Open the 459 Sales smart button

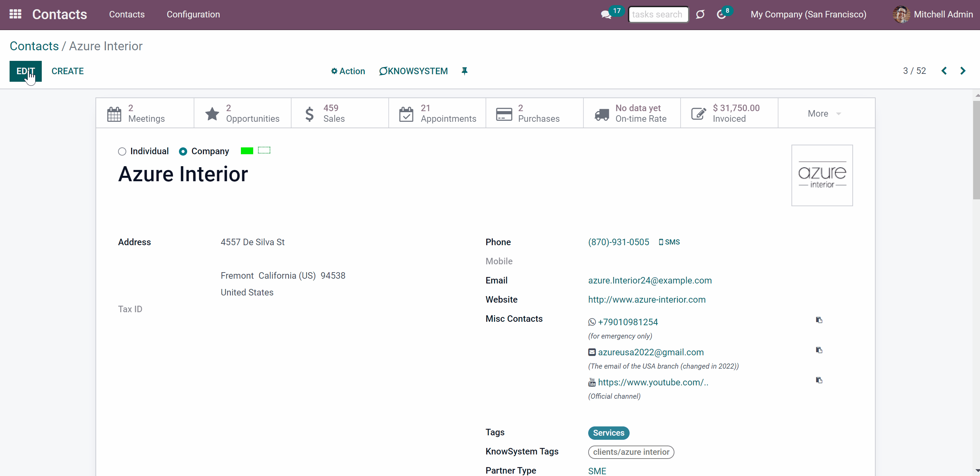[x=340, y=113]
